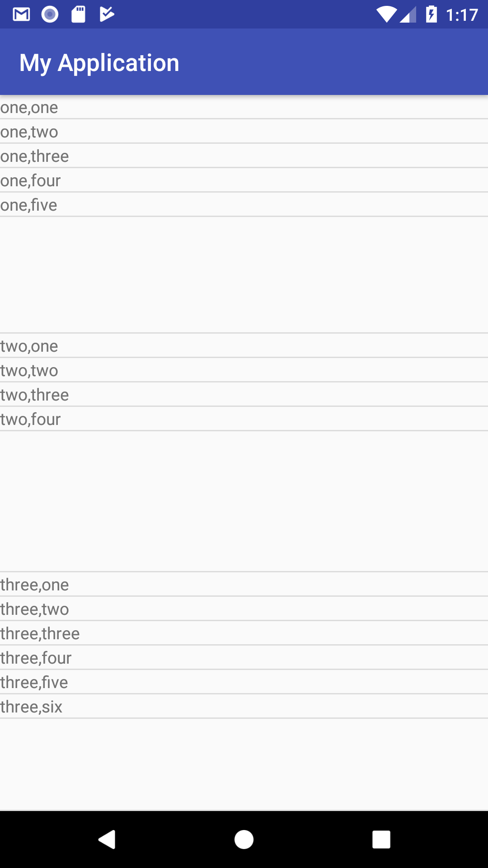
Task: Select the 'two,one' list item
Action: point(244,346)
